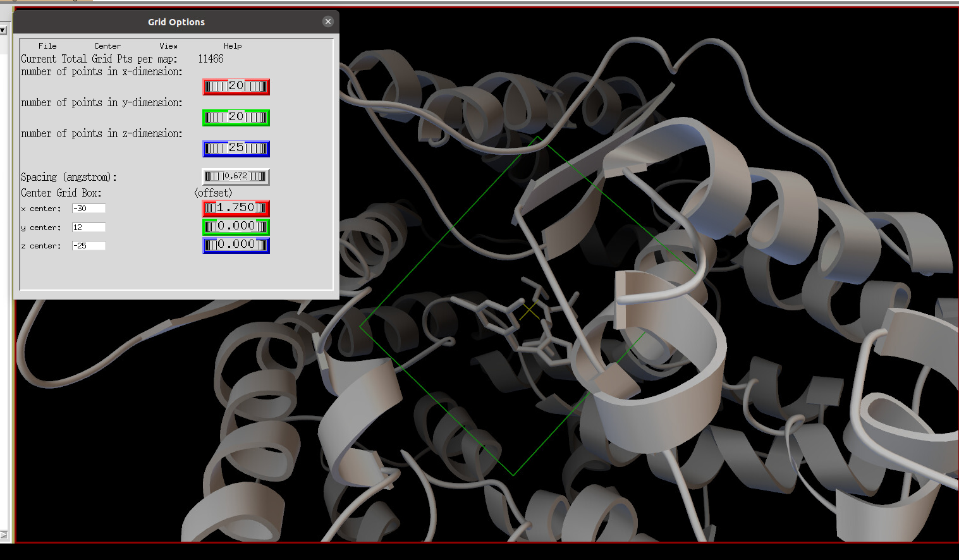This screenshot has width=959, height=560.
Task: Click the red x offset thumbwheel
Action: pyautogui.click(x=236, y=208)
